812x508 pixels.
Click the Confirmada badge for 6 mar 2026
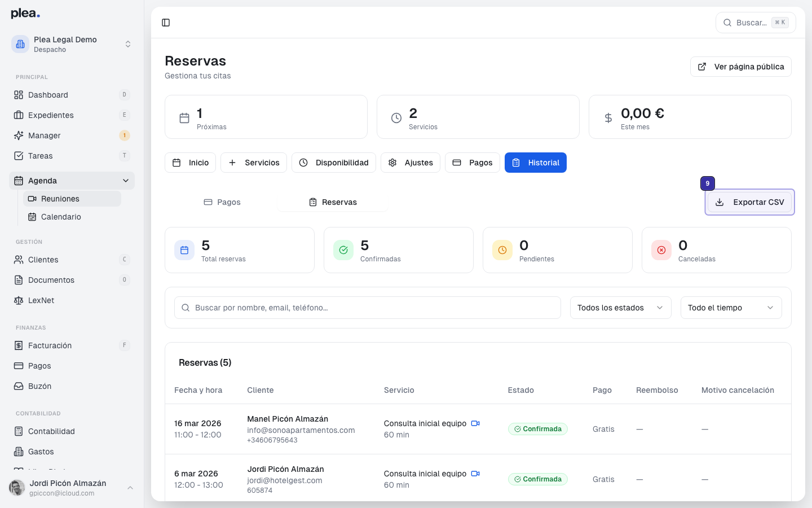click(538, 479)
